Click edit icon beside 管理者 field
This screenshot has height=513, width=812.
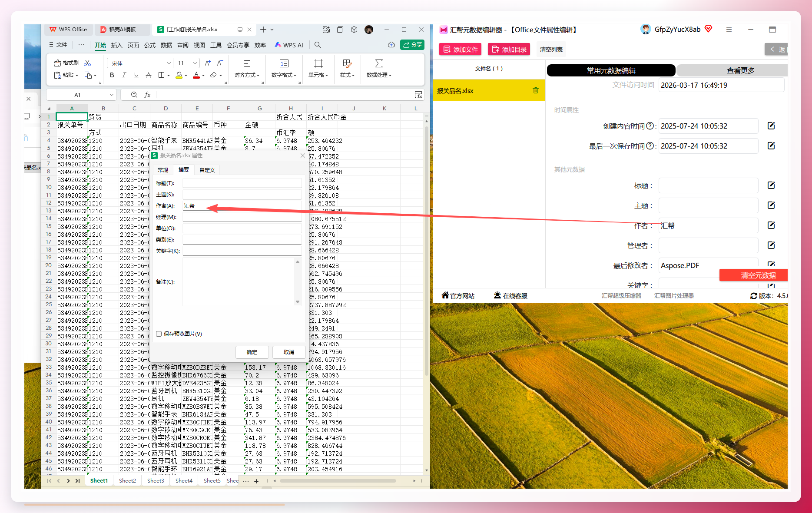(x=771, y=245)
